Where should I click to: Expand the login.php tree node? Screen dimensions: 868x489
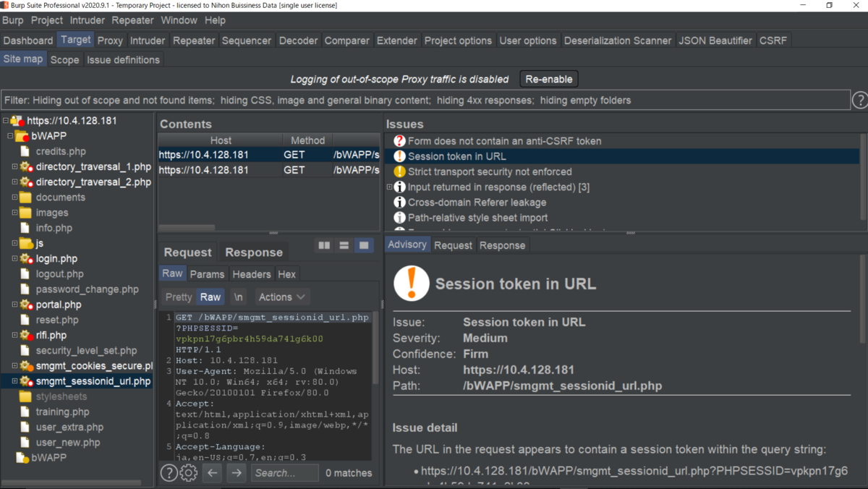[14, 258]
